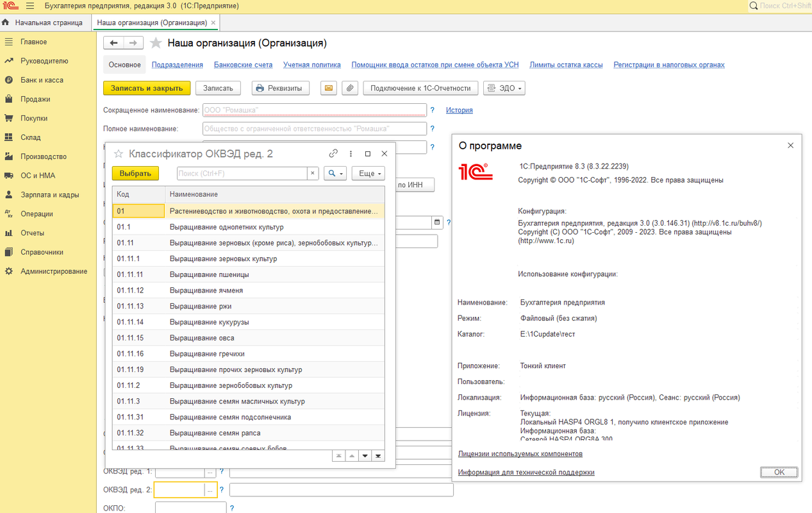Select row 01.11.11 Выращивание пшеницы
The width and height of the screenshot is (812, 513).
tap(249, 274)
